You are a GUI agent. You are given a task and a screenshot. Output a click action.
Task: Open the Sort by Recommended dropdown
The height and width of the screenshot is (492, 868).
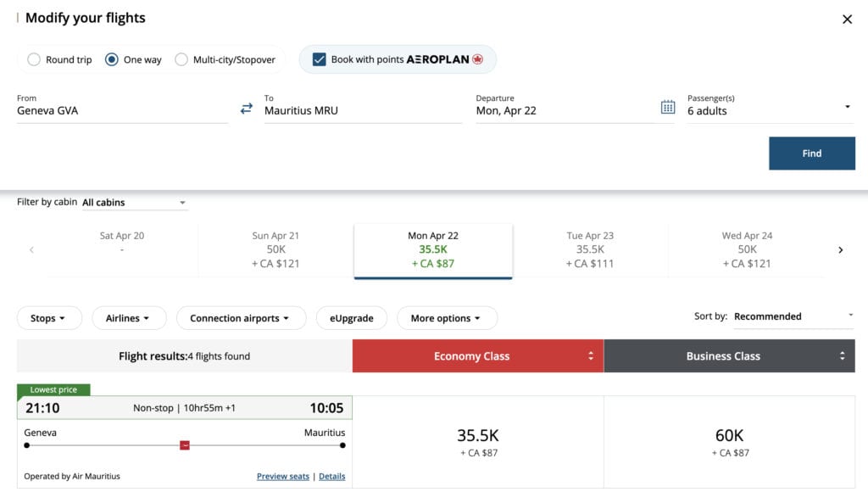[792, 316]
